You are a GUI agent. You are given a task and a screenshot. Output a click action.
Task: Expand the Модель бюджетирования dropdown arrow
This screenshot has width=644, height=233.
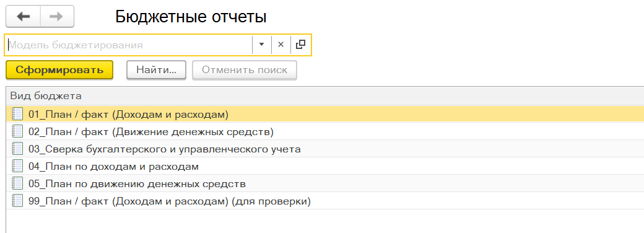coord(261,45)
